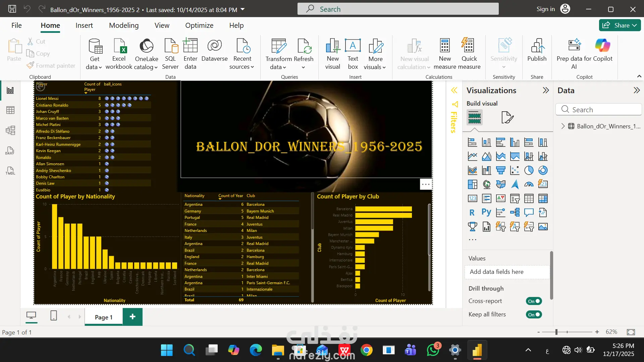The height and width of the screenshot is (362, 644).
Task: Select the pie chart visualization
Action: (x=529, y=170)
